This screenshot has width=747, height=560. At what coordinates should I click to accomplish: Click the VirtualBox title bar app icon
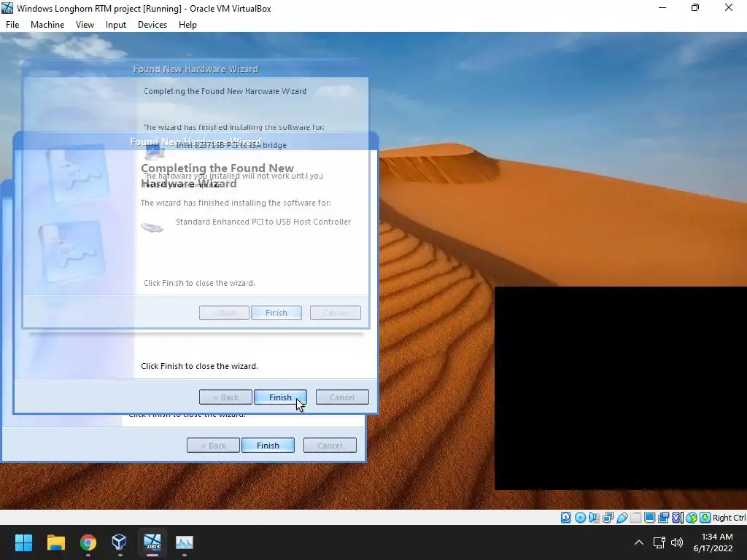[x=7, y=8]
